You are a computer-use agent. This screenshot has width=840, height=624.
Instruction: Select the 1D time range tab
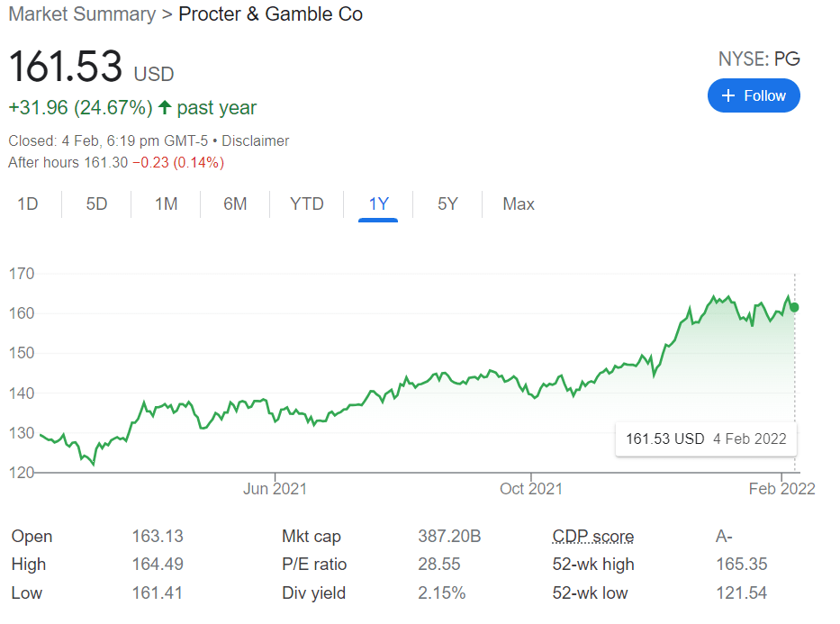tap(28, 204)
